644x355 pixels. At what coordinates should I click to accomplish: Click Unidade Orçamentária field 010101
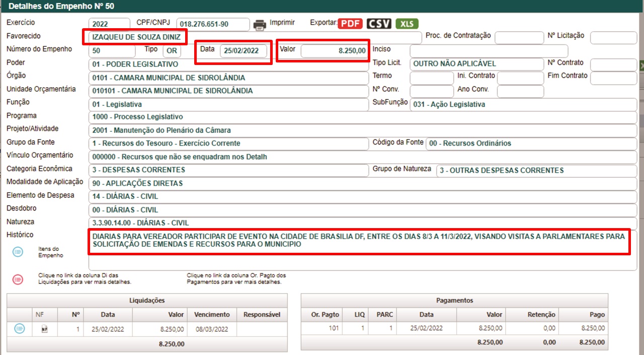point(228,91)
